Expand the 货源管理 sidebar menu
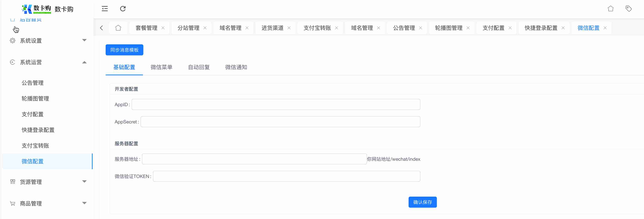Screen dimensions: 644x219 48,182
